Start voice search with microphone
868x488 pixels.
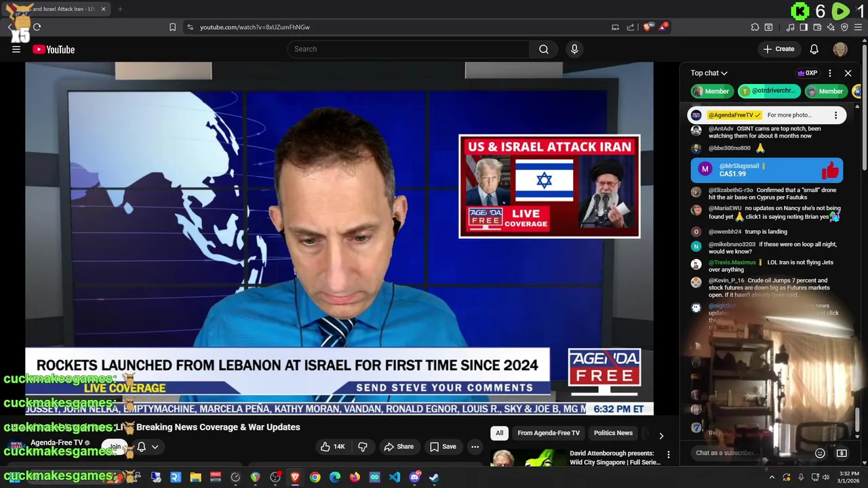(x=574, y=49)
